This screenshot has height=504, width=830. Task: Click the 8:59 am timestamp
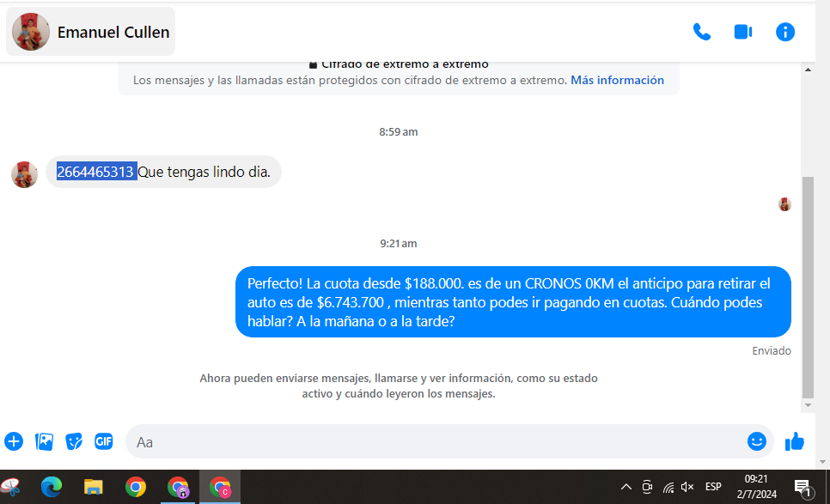pos(398,131)
